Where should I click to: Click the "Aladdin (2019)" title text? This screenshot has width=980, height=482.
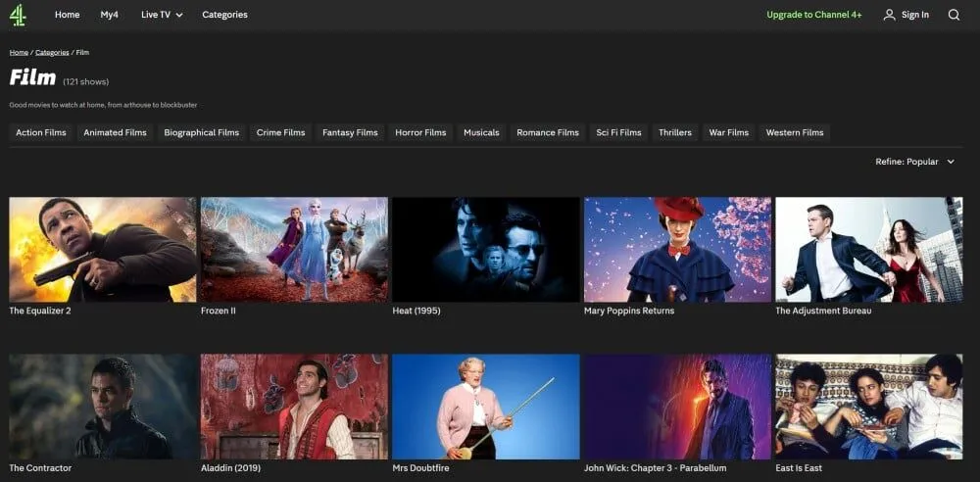pyautogui.click(x=230, y=467)
